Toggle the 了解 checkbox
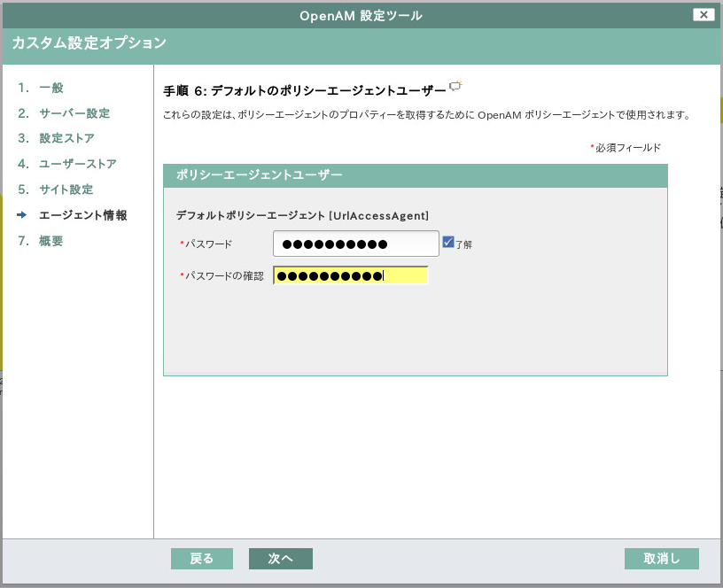Screen dimensions: 723x588 pyautogui.click(x=448, y=241)
